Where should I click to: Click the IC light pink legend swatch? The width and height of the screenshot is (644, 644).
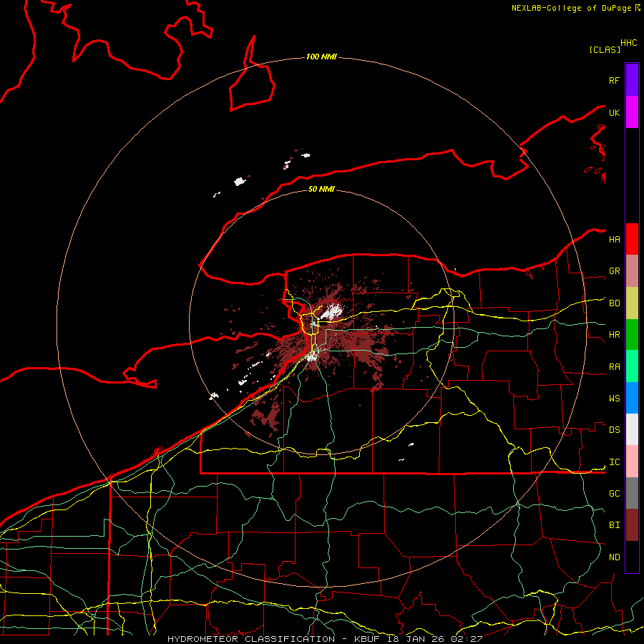pos(632,462)
